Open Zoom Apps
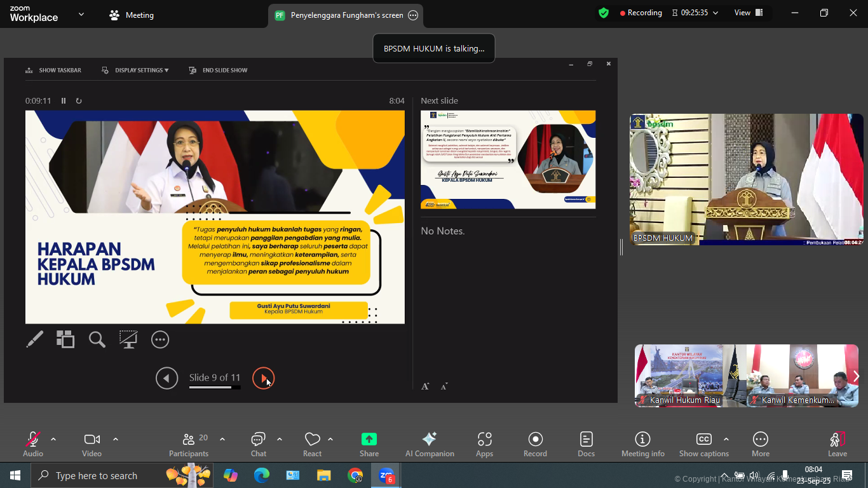 (484, 443)
